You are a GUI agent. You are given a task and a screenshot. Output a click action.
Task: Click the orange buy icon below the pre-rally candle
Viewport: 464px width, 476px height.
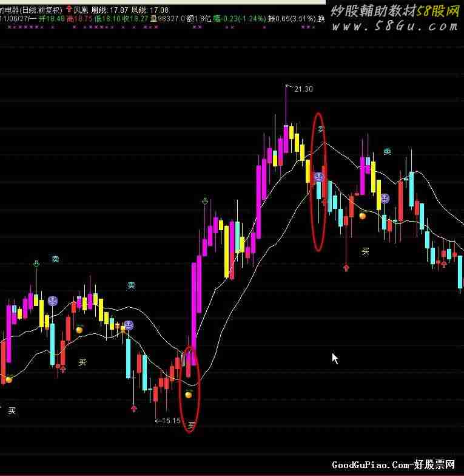click(x=189, y=395)
